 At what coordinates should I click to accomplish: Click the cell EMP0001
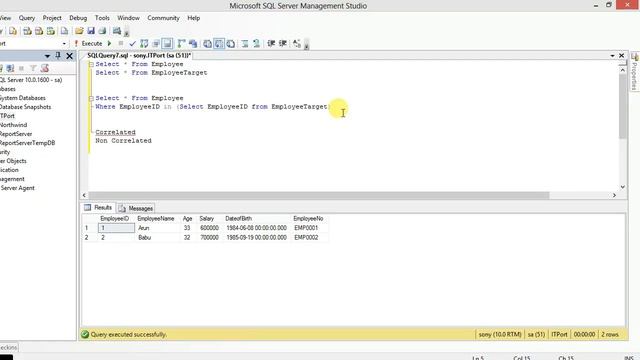point(310,228)
